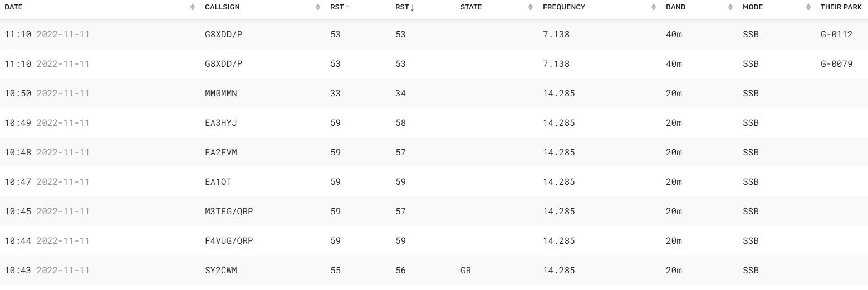
Task: Select callsign MM0MMN
Action: tap(221, 94)
